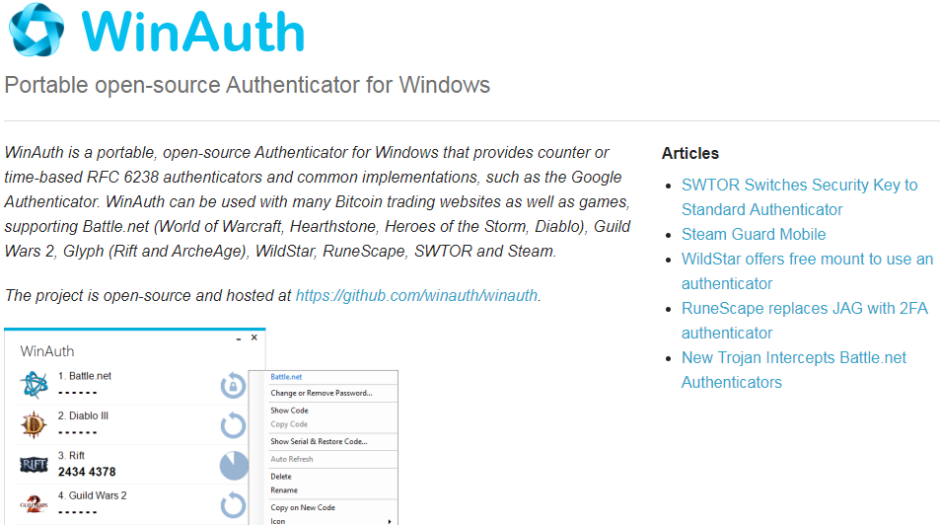Click the Diablo III authenticator icon
This screenshot has height=525, width=940.
pyautogui.click(x=34, y=424)
